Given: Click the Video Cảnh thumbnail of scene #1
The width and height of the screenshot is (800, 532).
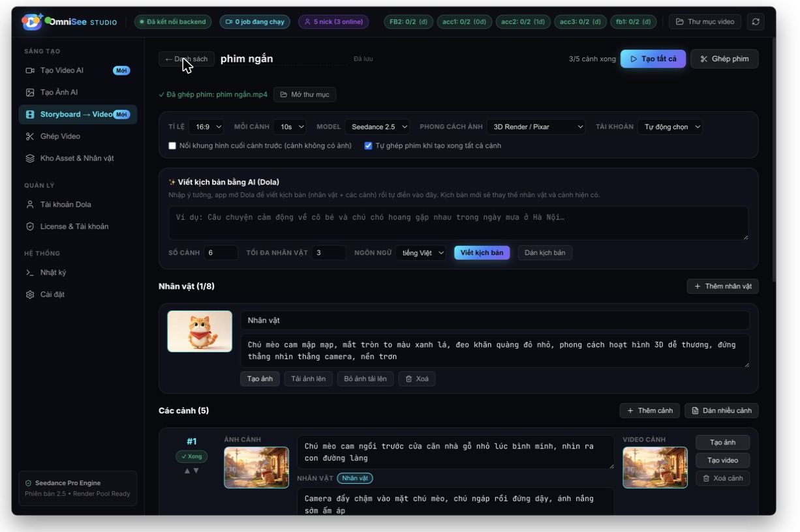Looking at the screenshot, I should pyautogui.click(x=655, y=467).
